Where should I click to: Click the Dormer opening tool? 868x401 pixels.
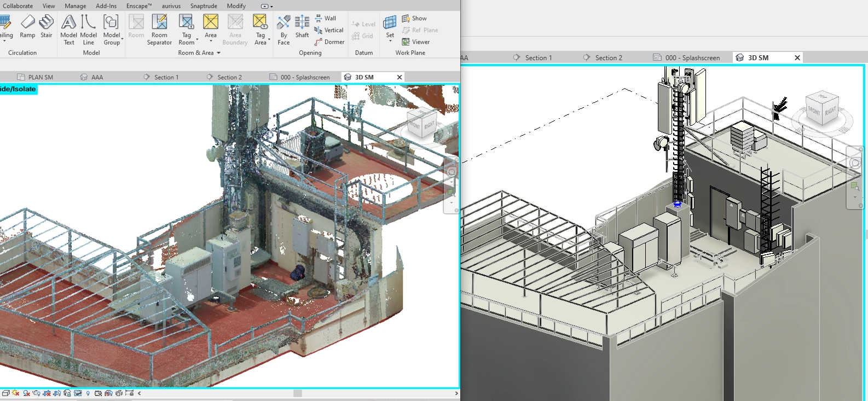point(329,42)
